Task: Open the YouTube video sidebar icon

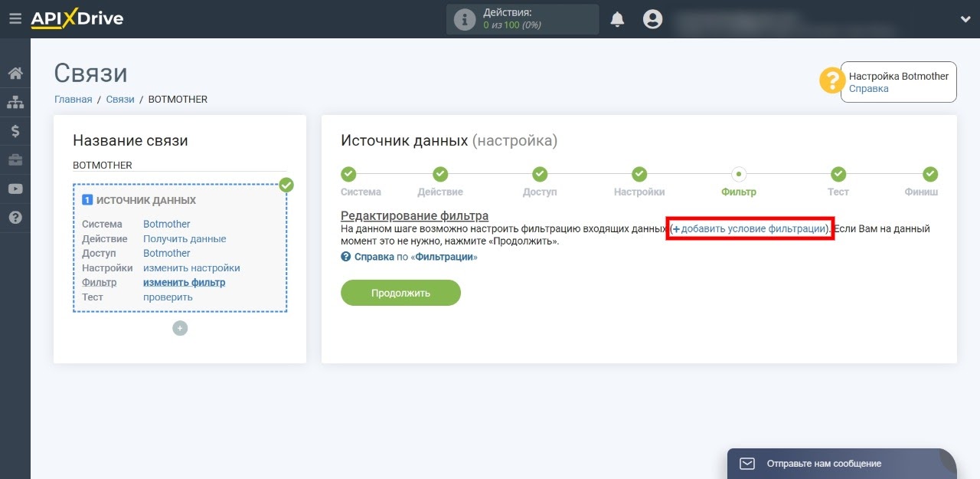Action: [x=15, y=189]
